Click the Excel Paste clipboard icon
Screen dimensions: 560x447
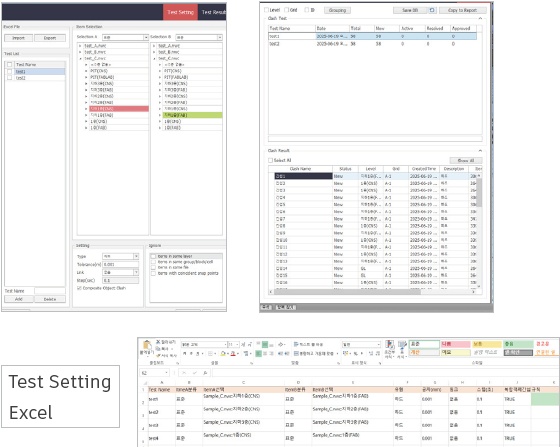[147, 345]
